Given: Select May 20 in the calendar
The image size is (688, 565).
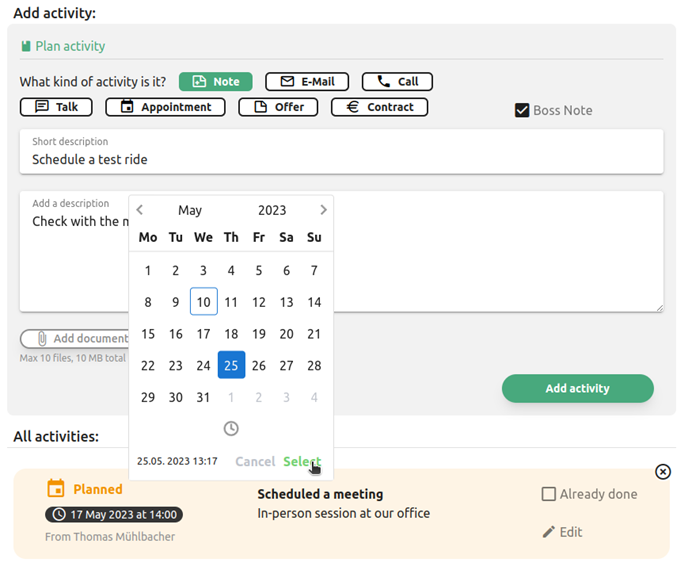Looking at the screenshot, I should 287,334.
